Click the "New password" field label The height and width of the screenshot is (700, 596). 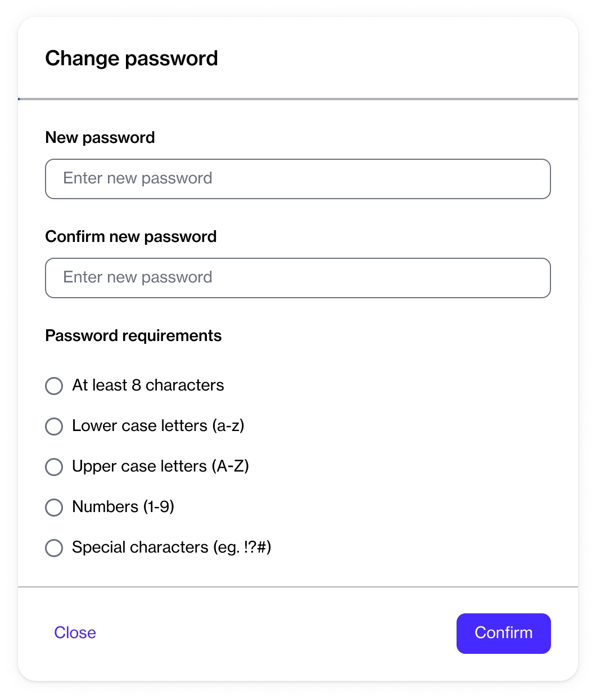pyautogui.click(x=100, y=138)
